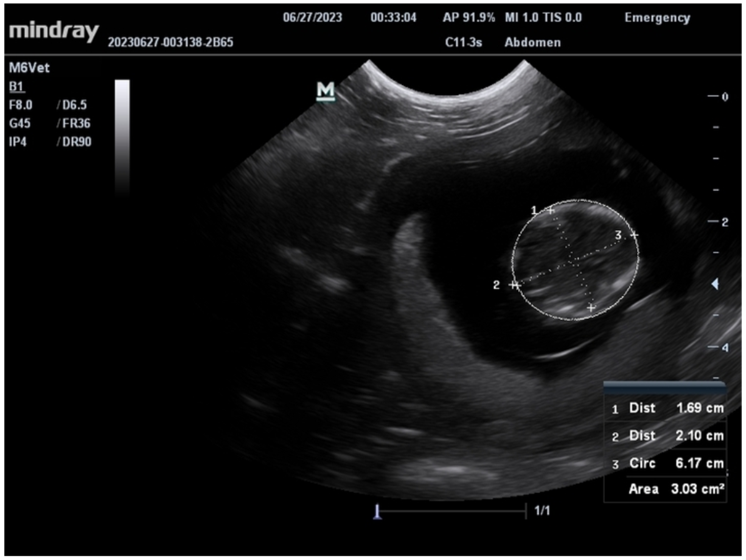Image resolution: width=746 pixels, height=560 pixels.
Task: Select the B1 mode label
Action: [x=16, y=87]
